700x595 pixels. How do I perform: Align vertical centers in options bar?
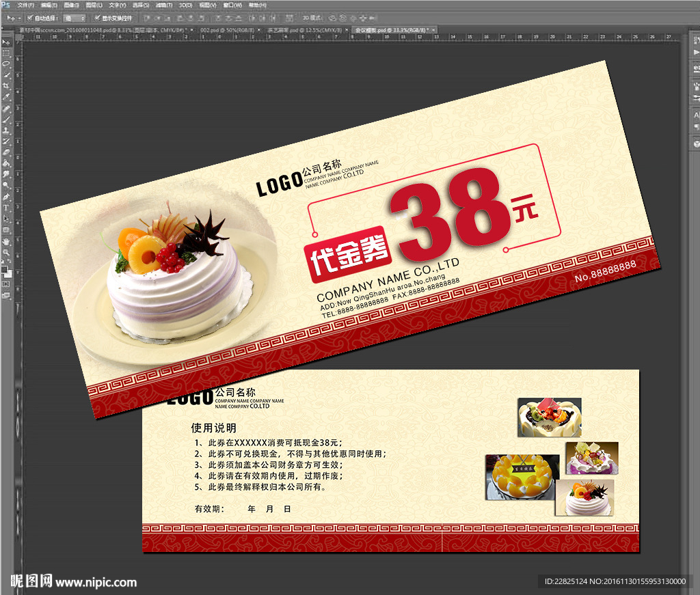pyautogui.click(x=158, y=18)
